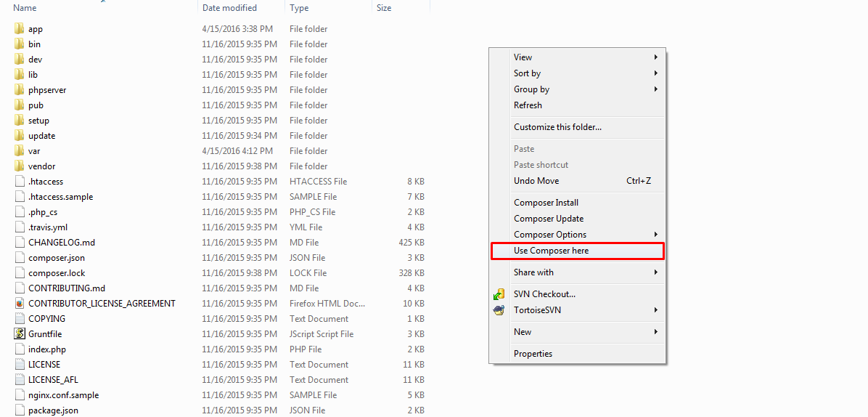Click the 328 KB size of composer.lock
This screenshot has width=868, height=417.
click(410, 273)
